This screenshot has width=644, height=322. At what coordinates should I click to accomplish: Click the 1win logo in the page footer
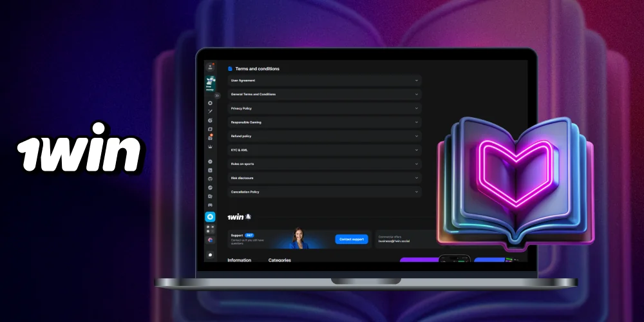click(236, 217)
